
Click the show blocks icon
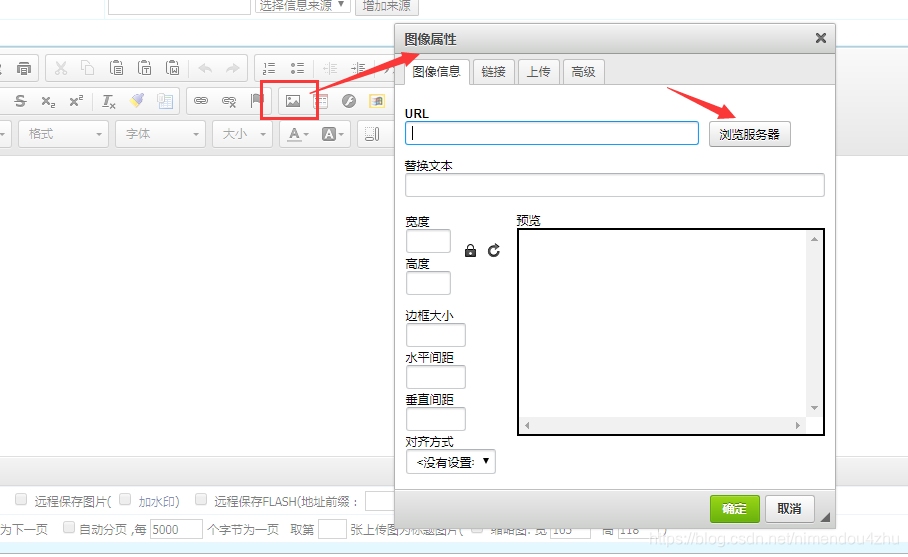[372, 134]
